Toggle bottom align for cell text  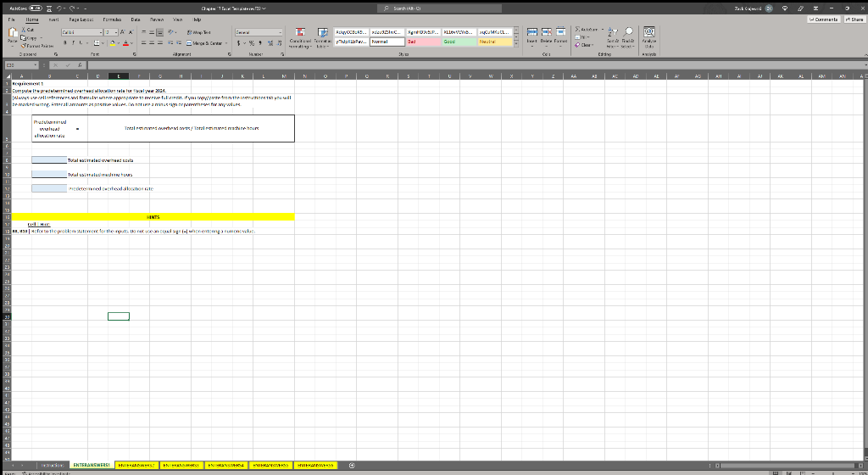(160, 32)
